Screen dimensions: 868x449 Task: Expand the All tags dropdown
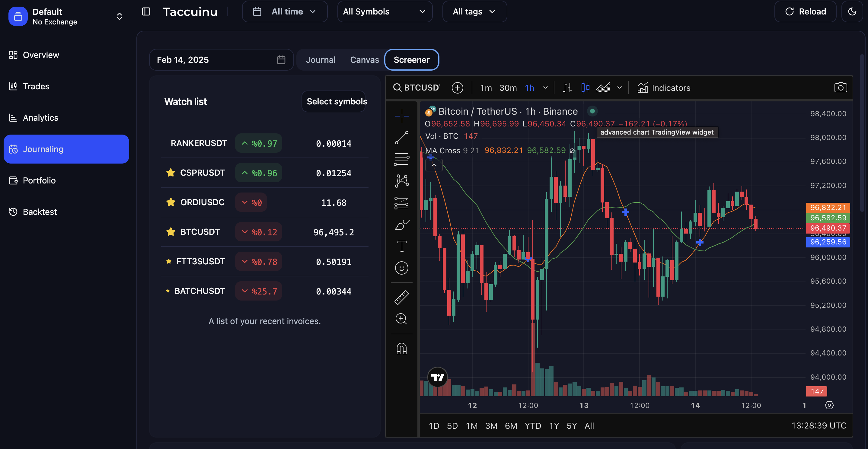tap(474, 11)
